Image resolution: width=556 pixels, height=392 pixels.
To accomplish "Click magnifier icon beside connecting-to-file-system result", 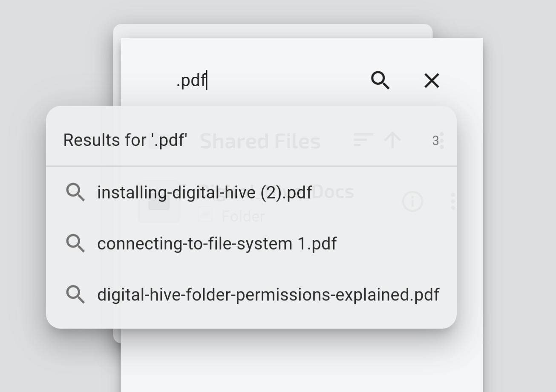I will [x=75, y=244].
